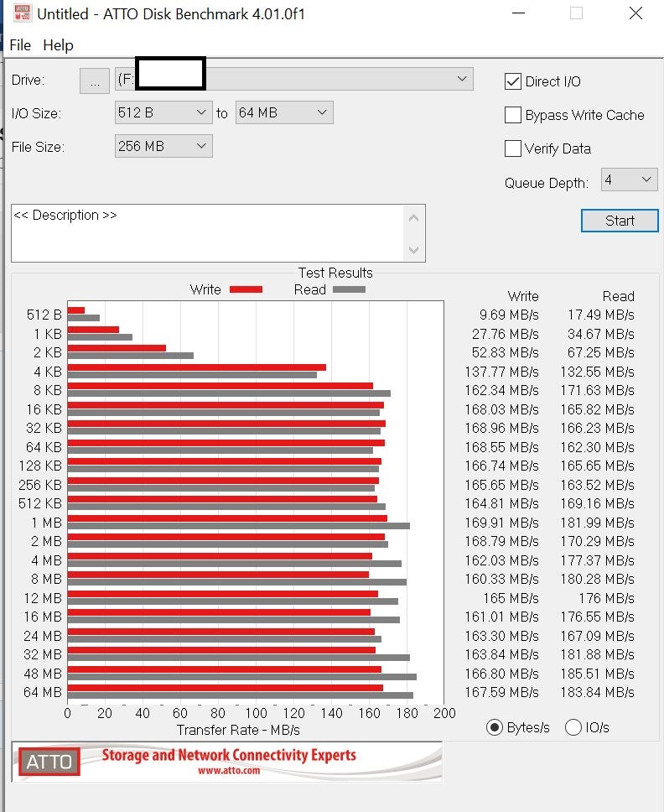Click the 171.63 MB/s read value
Screen dimensions: 664x812
[x=597, y=390]
